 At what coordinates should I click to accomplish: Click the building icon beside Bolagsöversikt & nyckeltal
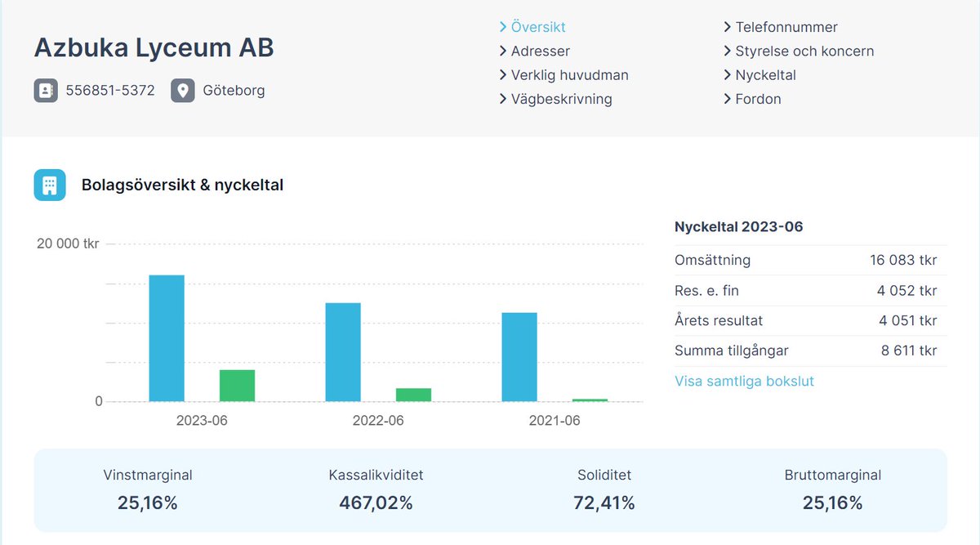pyautogui.click(x=49, y=185)
